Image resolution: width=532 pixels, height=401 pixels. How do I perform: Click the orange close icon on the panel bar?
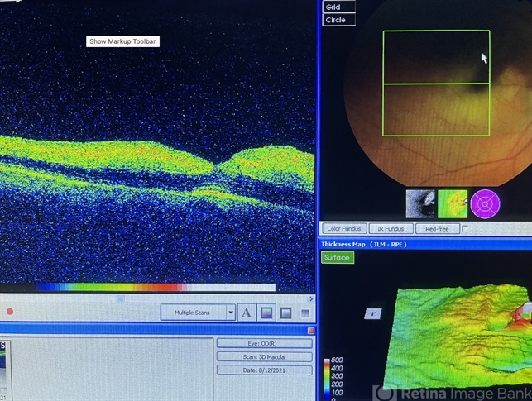311,330
